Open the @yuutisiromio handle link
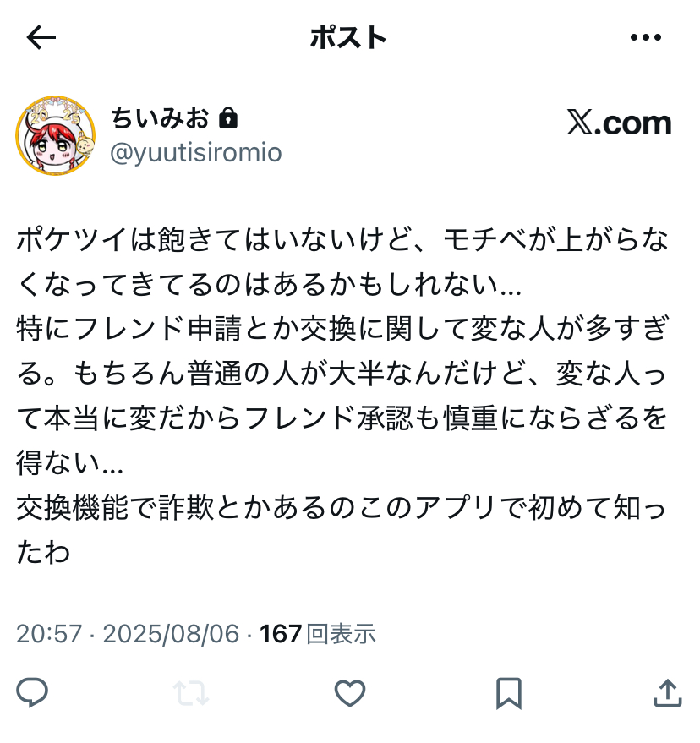The image size is (700, 743). (x=196, y=153)
